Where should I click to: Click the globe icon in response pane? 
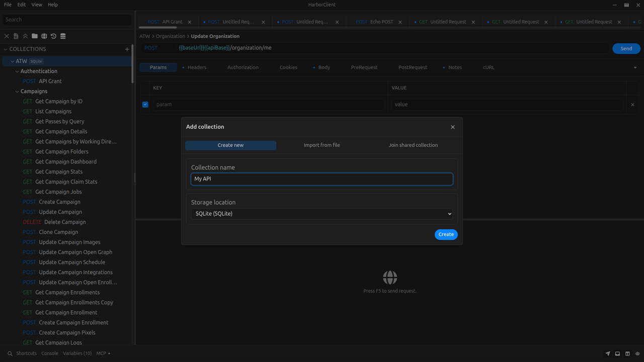pos(390,278)
